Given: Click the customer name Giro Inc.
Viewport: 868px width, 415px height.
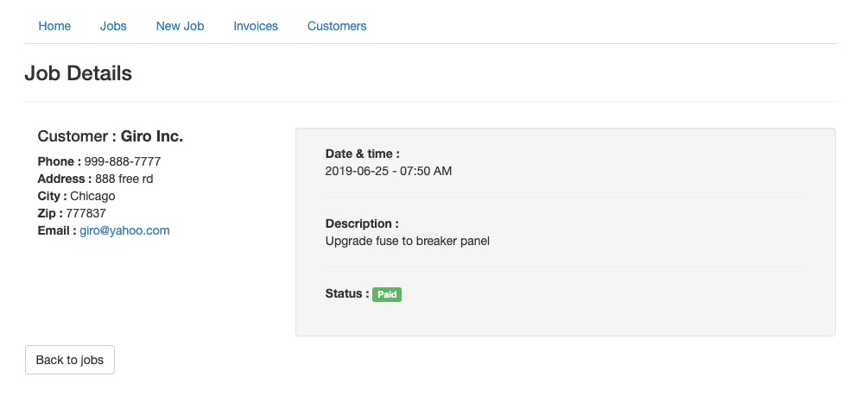Looking at the screenshot, I should tap(152, 136).
